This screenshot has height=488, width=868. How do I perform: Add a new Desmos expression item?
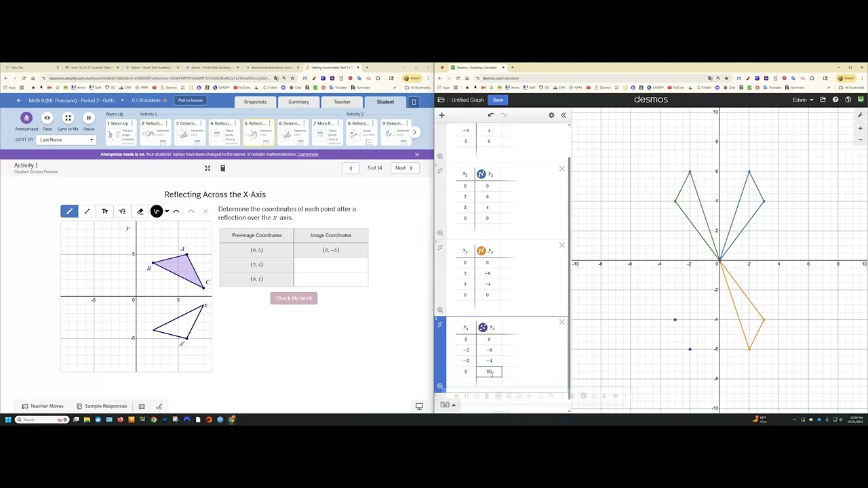pos(441,115)
